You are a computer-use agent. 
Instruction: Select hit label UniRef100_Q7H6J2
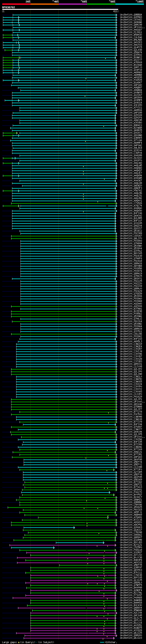coord(131,319)
